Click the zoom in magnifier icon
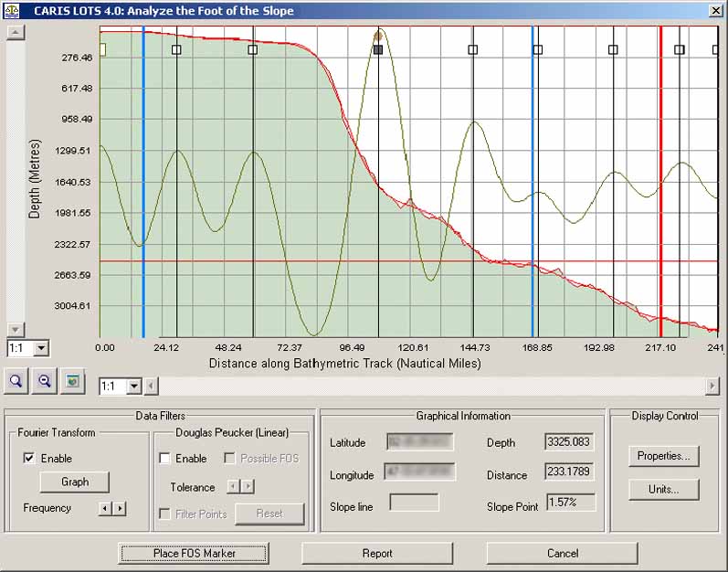This screenshot has height=572, width=728. (16, 381)
